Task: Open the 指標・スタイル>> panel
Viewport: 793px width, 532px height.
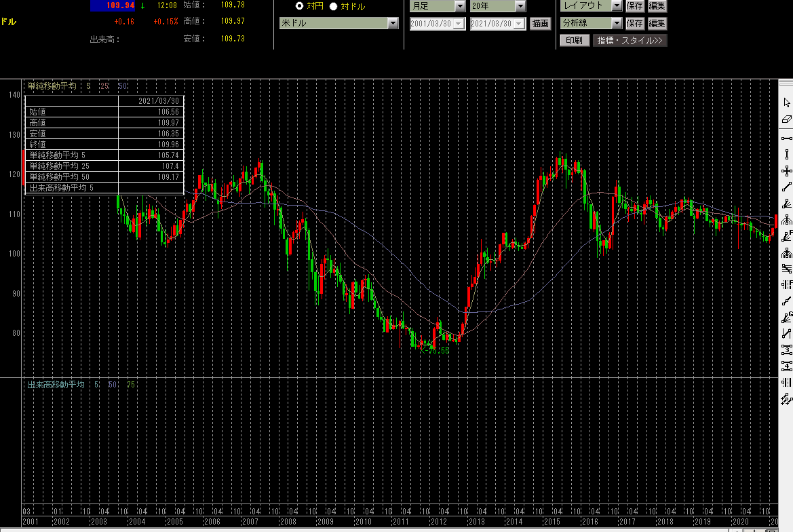Action: click(630, 41)
